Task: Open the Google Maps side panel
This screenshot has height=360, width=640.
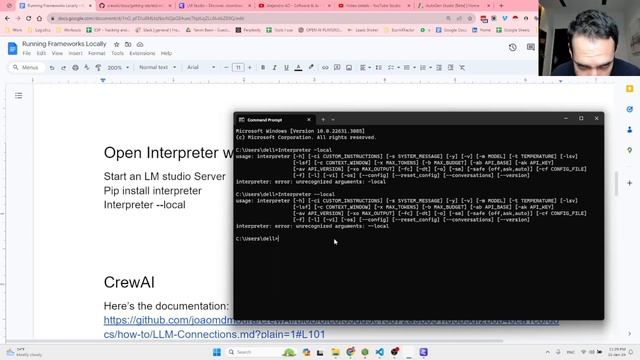Action: pos(629,150)
